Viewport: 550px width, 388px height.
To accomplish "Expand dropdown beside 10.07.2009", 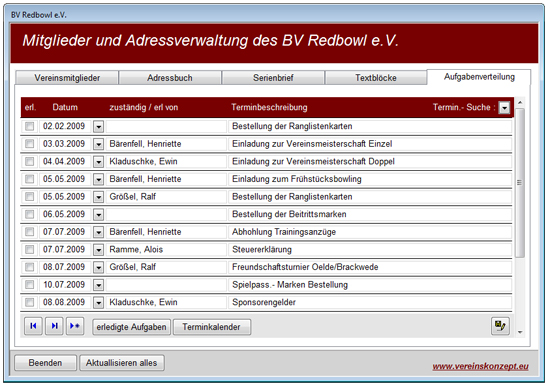I will (99, 285).
